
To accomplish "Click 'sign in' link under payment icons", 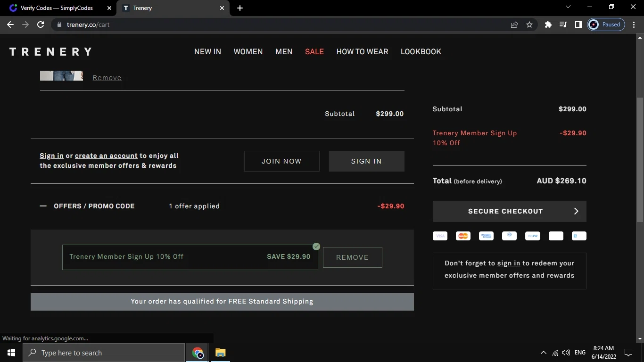I will coord(509,263).
